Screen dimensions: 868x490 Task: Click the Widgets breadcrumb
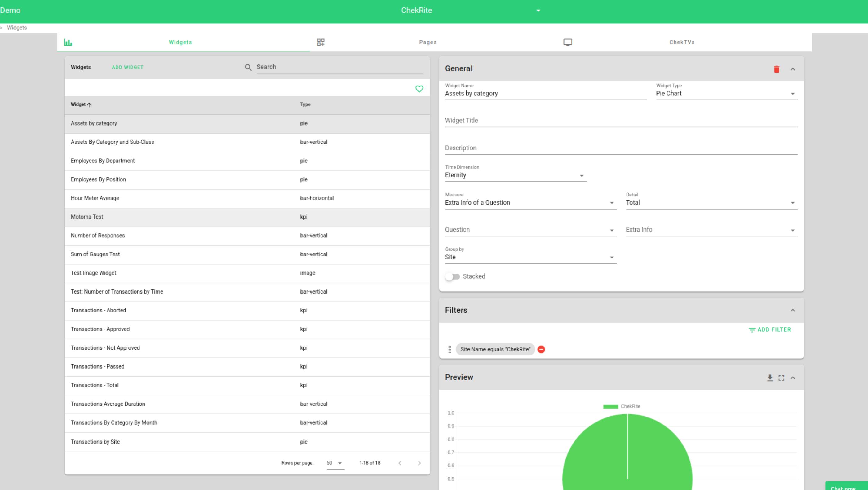coord(17,28)
